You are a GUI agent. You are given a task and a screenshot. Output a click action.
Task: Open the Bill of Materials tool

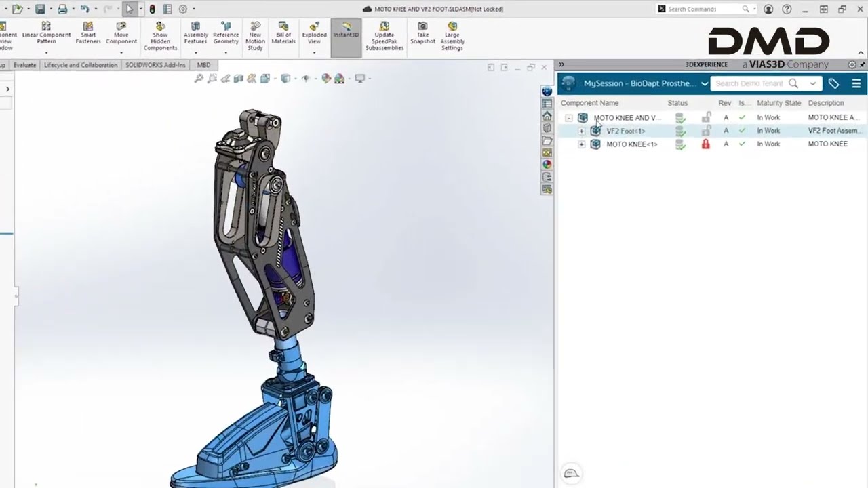click(x=283, y=33)
